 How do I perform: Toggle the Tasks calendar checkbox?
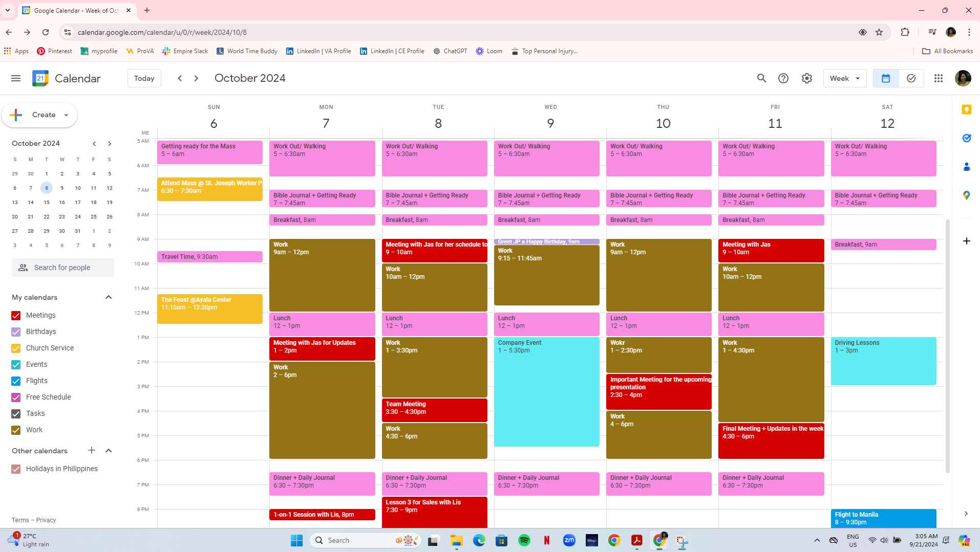pos(16,414)
